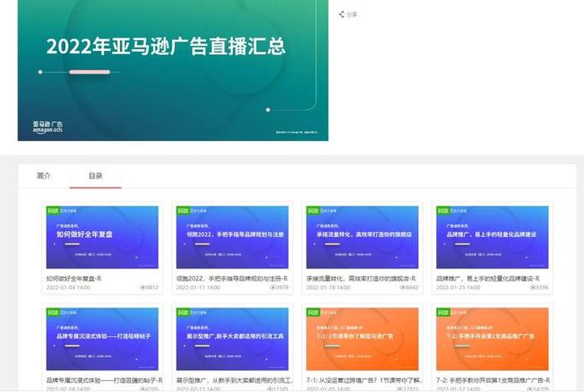Viewport: 584px width, 392px height.
Task: Click the view-count eye icon for 承接流量转化 card
Action: point(403,288)
